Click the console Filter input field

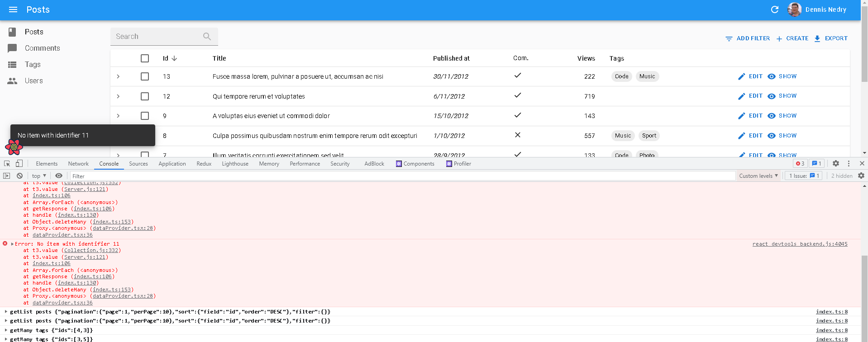pyautogui.click(x=402, y=176)
